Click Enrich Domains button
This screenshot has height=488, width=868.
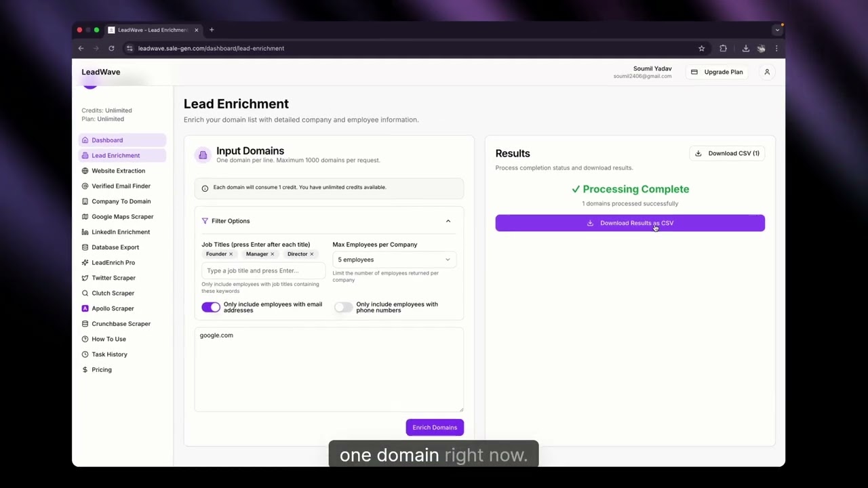click(x=435, y=428)
